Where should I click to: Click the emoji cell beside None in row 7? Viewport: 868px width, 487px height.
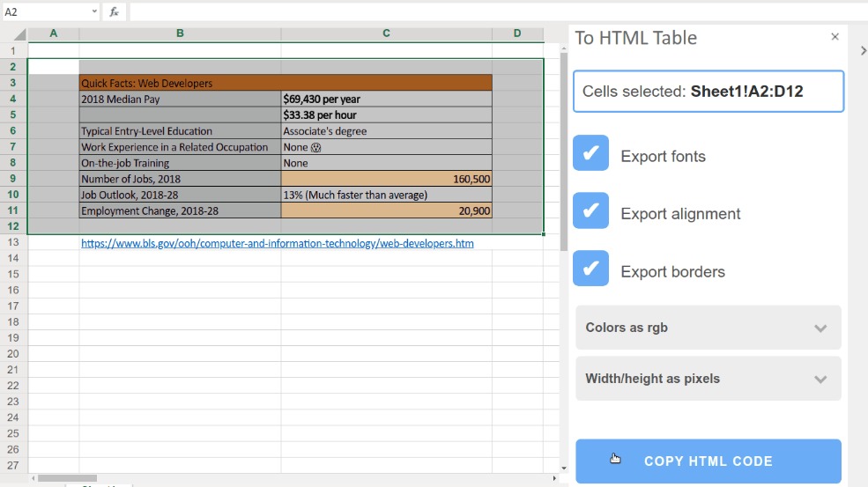(x=315, y=148)
